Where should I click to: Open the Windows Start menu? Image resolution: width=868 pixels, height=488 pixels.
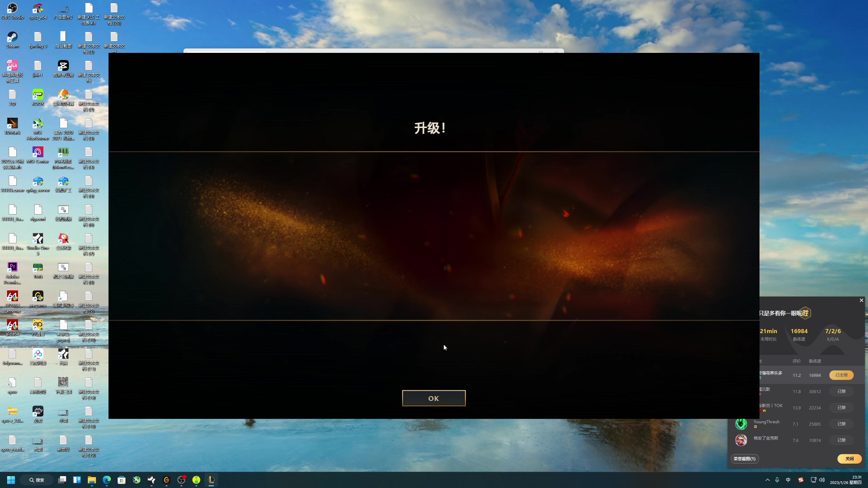point(11,480)
